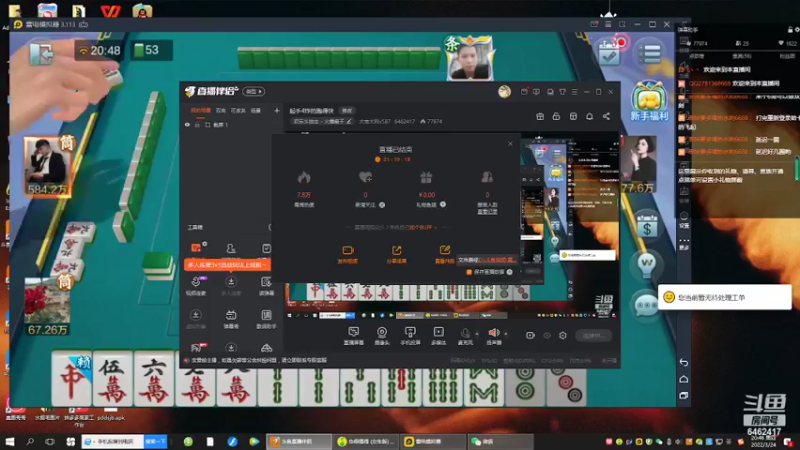Toggle the 保存直播数据 checkbox

469,272
